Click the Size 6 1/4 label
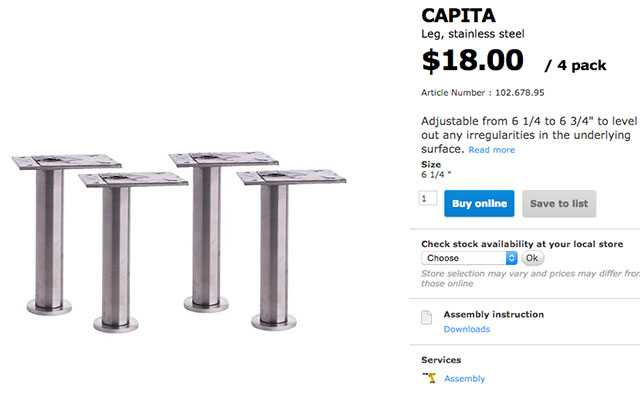The height and width of the screenshot is (400, 640). tap(436, 169)
